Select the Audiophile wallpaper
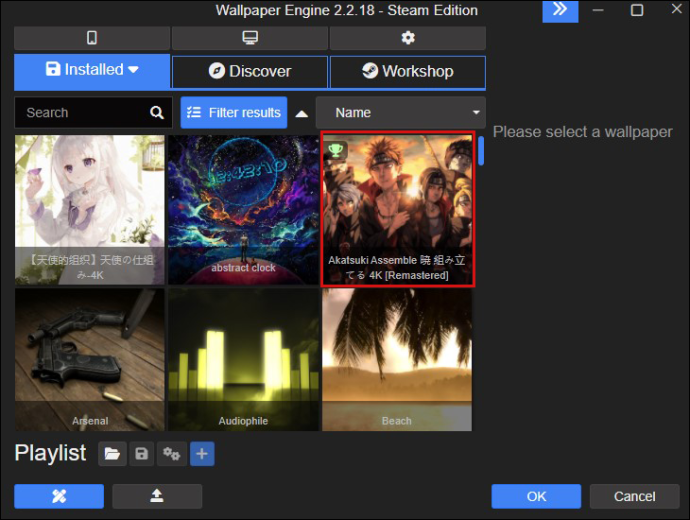690x520 pixels. [x=243, y=360]
